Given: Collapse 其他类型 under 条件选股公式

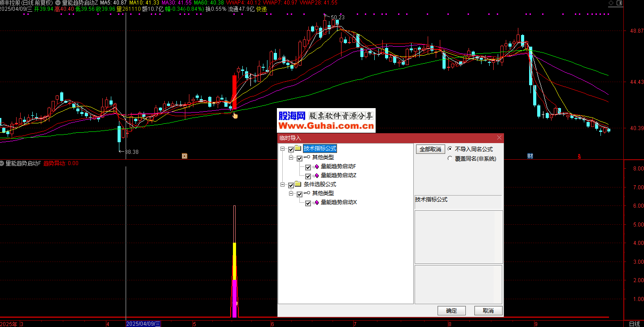Looking at the screenshot, I should [291, 194].
